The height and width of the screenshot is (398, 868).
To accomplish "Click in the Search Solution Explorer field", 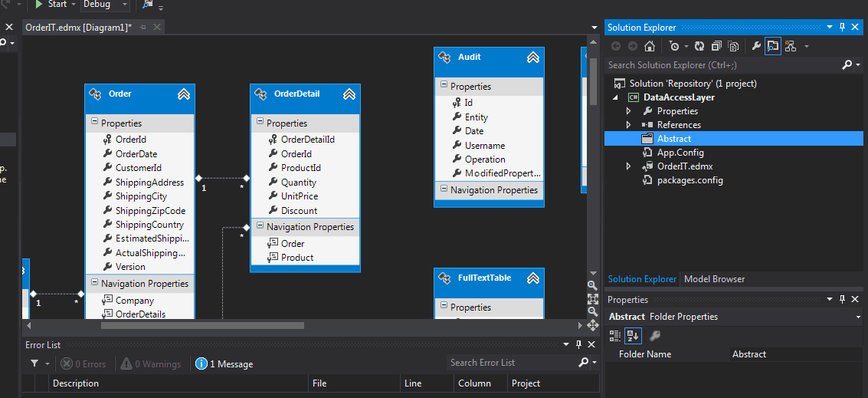I will (722, 65).
